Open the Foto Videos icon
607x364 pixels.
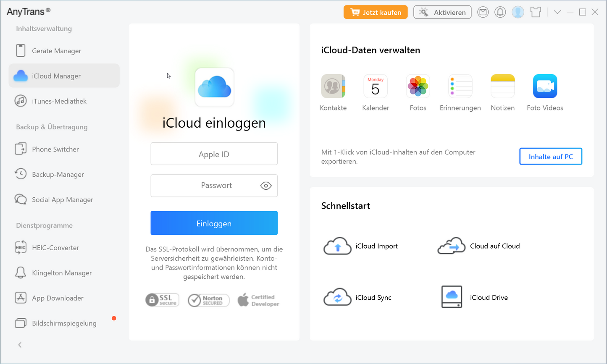(545, 86)
